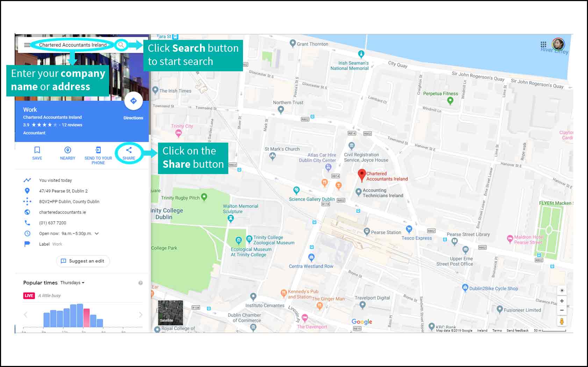Click Send to your phone icon
This screenshot has width=588, height=367.
(x=98, y=150)
